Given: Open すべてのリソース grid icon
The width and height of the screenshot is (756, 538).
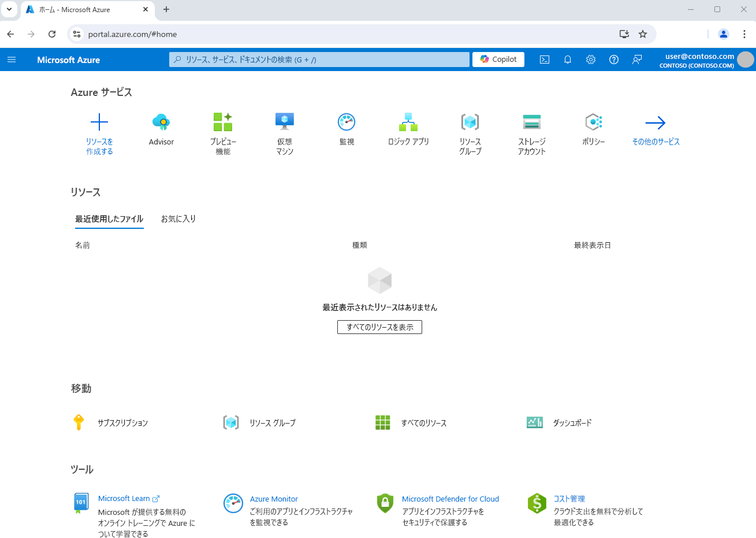Looking at the screenshot, I should pos(383,422).
